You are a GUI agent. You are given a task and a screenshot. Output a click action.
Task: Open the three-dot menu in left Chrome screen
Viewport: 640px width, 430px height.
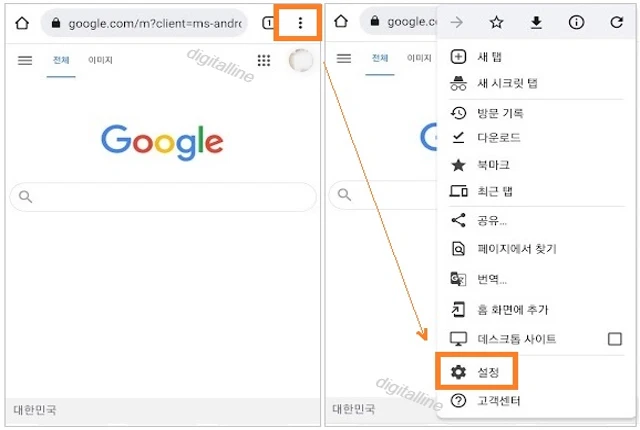(300, 23)
